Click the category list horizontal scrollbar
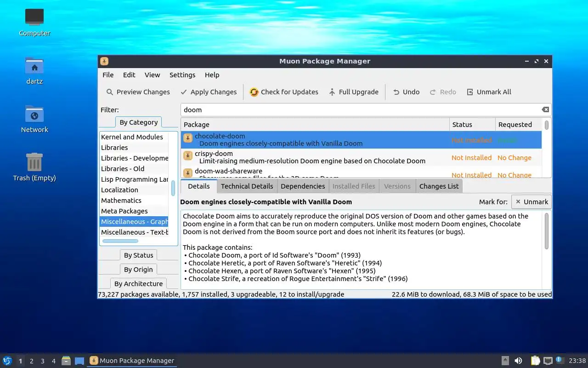The height and width of the screenshot is (368, 588). pos(120,241)
